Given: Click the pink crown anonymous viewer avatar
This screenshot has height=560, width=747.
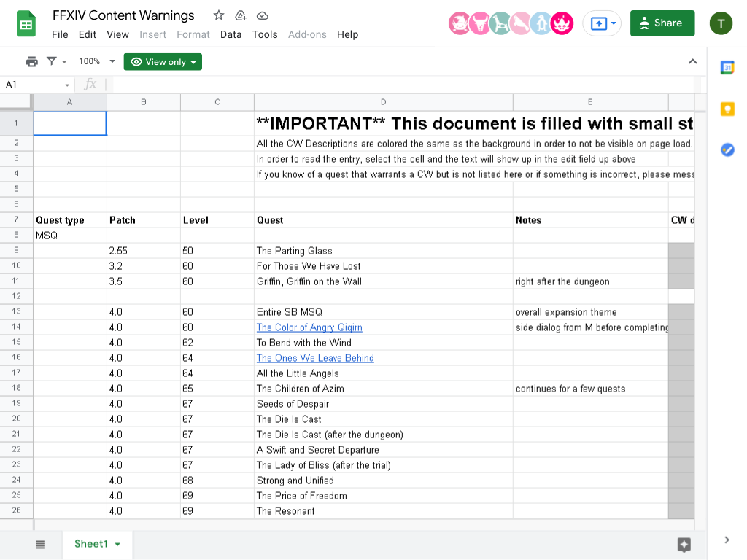Looking at the screenshot, I should click(562, 23).
